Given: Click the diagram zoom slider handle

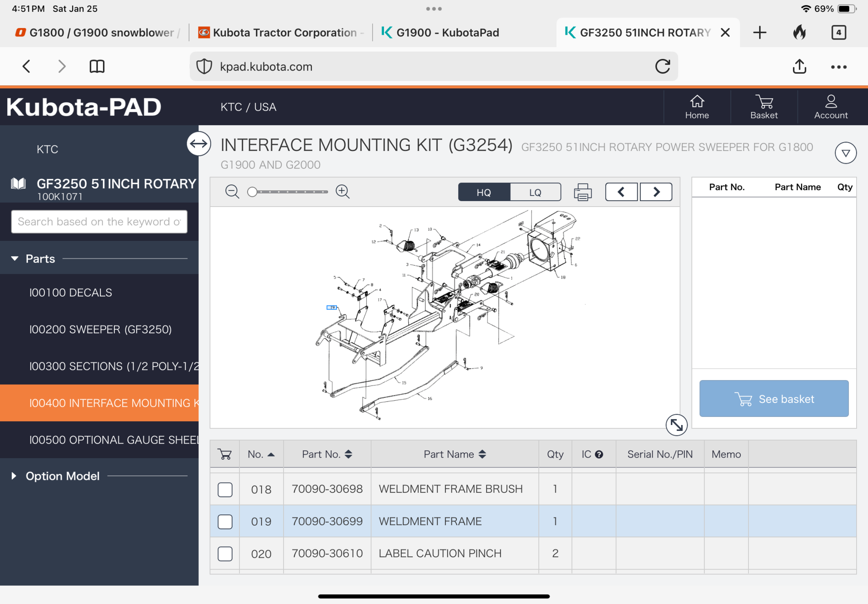Looking at the screenshot, I should click(x=252, y=192).
